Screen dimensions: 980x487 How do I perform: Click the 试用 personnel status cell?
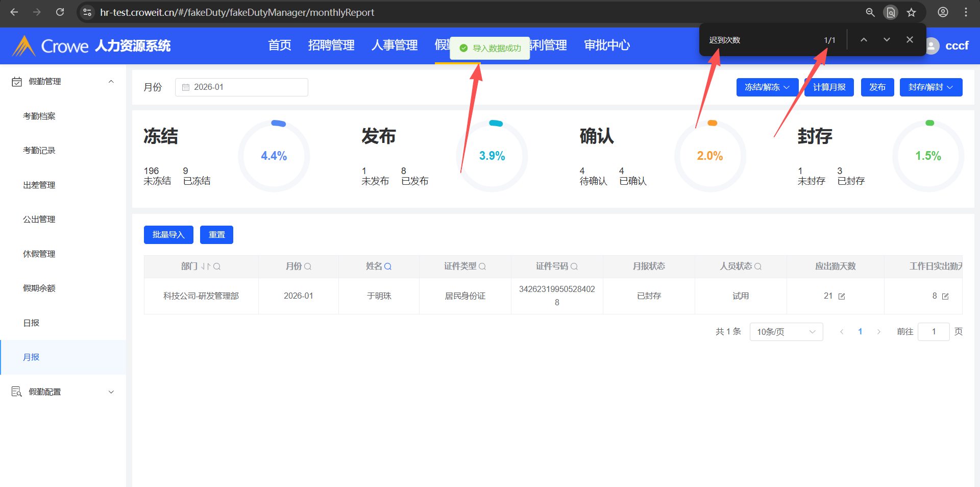[x=741, y=296]
